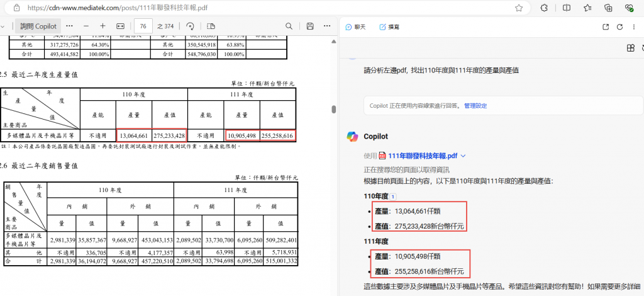Click the cell 255,258,616 in the production table
The height and width of the screenshot is (296, 644).
tap(277, 135)
